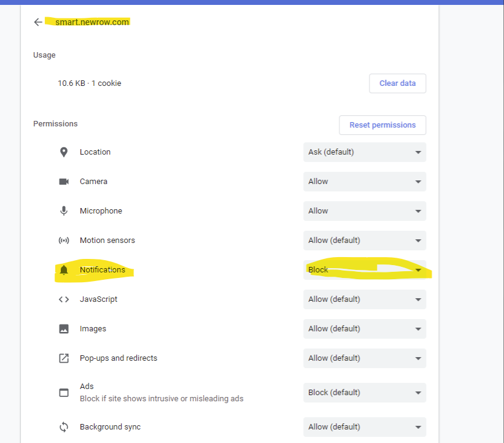The image size is (504, 443).
Task: Click the Usage section heading
Action: [x=44, y=55]
